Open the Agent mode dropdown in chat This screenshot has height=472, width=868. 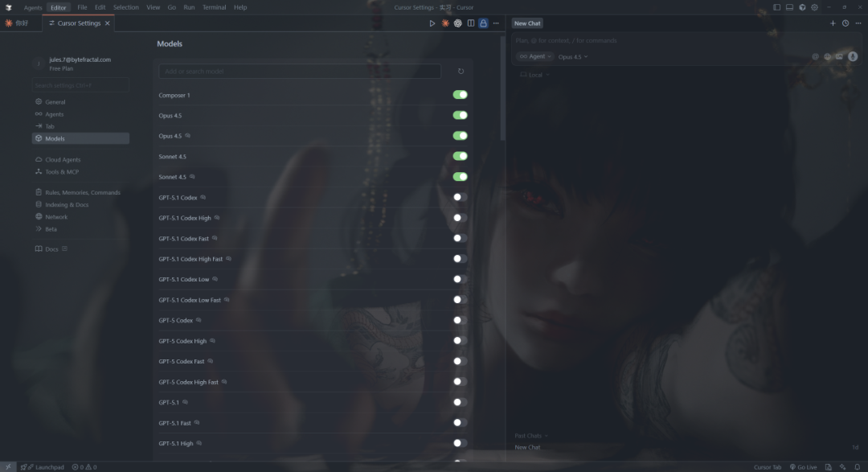(x=534, y=56)
